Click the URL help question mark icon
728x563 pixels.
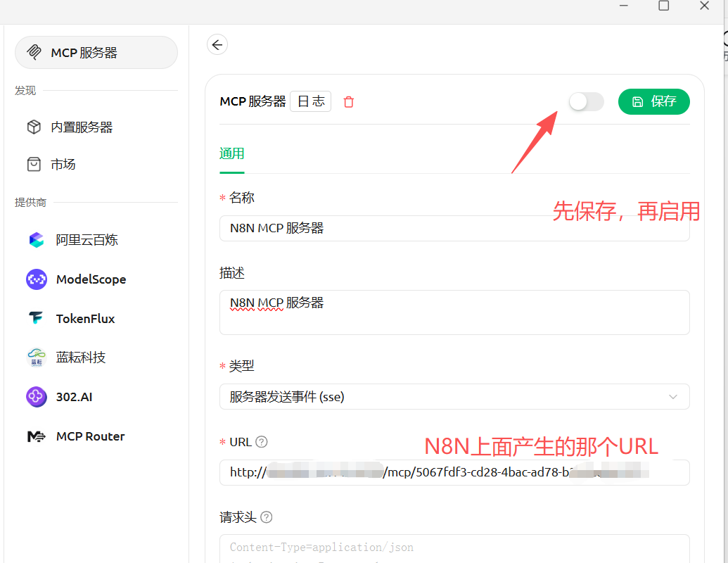point(261,442)
